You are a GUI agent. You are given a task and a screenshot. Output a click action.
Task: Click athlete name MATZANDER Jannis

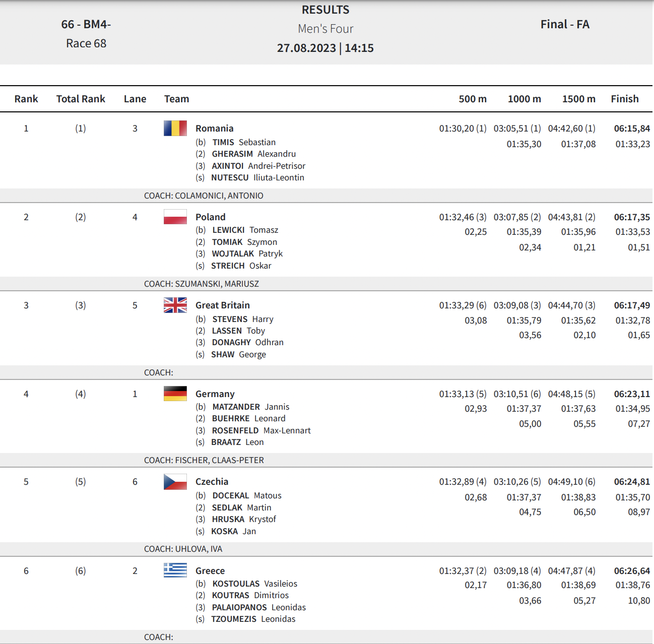pos(250,407)
